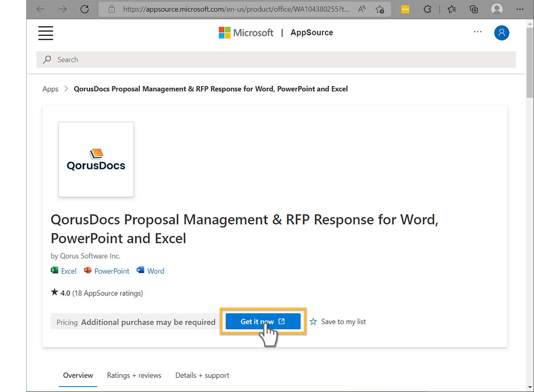Click the 'by Qorus Software Inc.' text
534x392 pixels.
(85, 256)
